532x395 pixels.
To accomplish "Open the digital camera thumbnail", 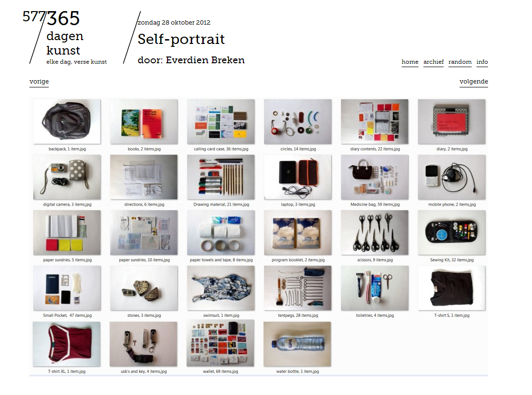I will pyautogui.click(x=67, y=177).
